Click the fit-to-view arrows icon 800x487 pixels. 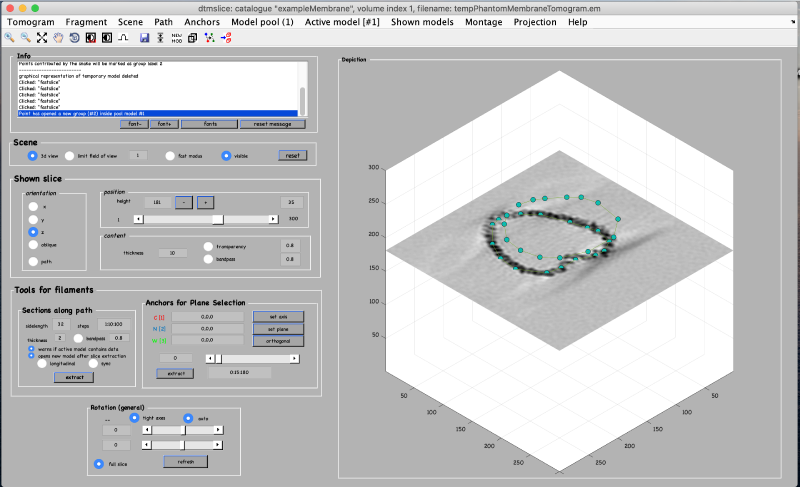pos(42,37)
